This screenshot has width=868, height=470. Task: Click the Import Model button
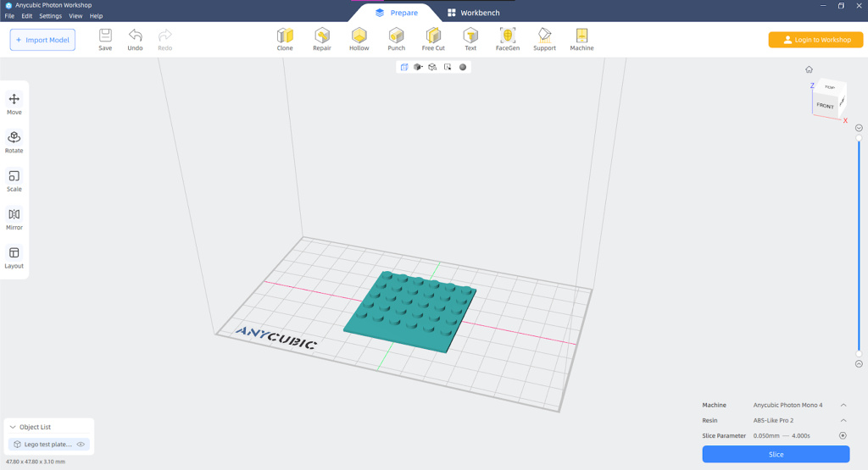pos(42,40)
